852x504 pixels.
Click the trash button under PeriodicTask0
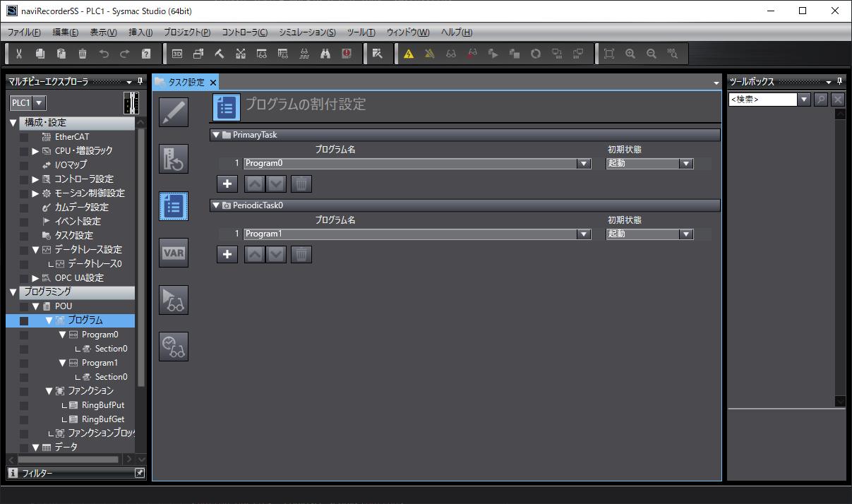pos(301,255)
